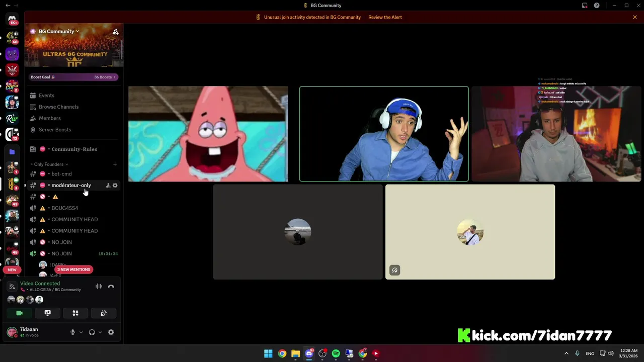Open NO JOIN channel showing 15:31:34
The height and width of the screenshot is (362, 644).
pos(73,253)
